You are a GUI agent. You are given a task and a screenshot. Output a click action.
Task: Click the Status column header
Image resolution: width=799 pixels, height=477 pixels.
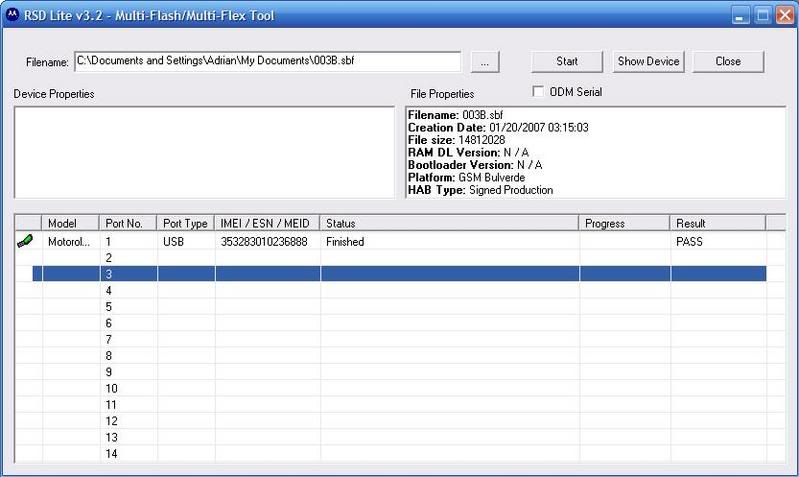click(x=449, y=223)
